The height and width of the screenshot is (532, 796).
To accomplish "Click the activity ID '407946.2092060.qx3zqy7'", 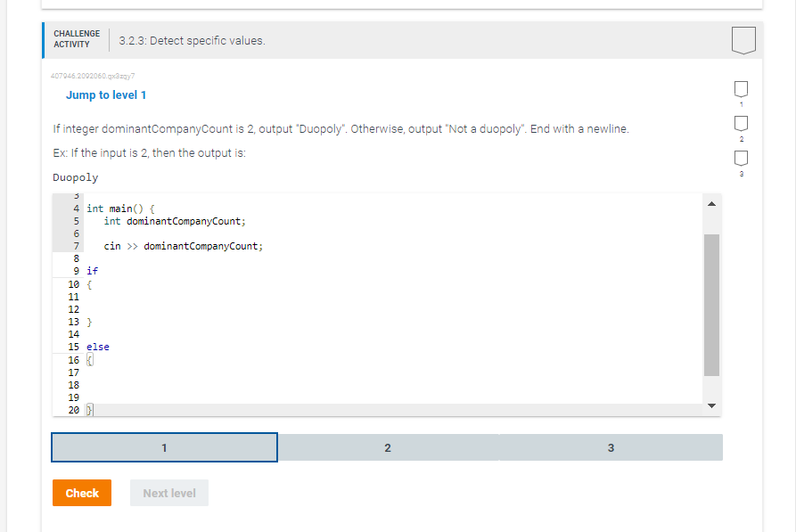I will [x=93, y=76].
